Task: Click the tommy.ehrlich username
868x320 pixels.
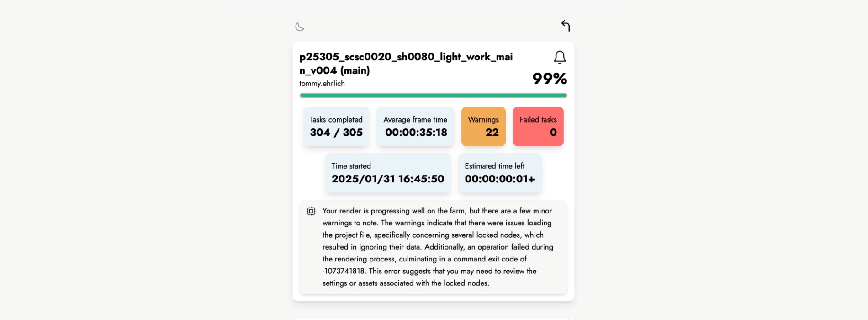Action: [322, 84]
